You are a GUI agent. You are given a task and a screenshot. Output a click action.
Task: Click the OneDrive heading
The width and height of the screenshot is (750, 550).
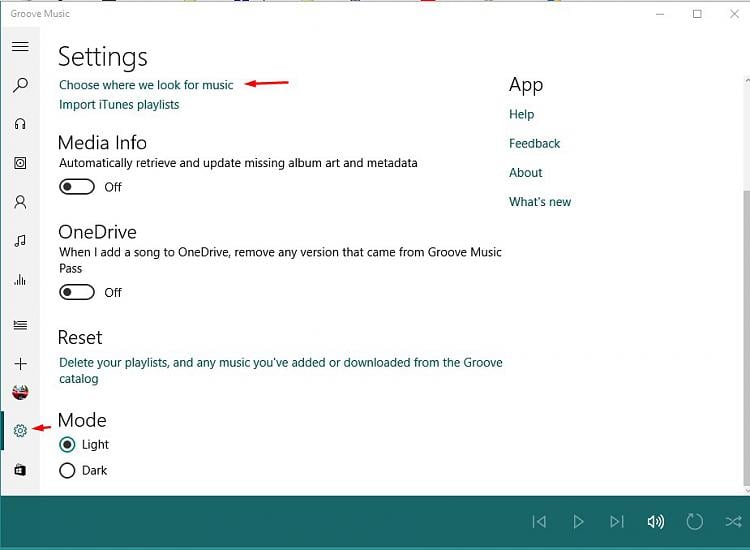point(98,232)
